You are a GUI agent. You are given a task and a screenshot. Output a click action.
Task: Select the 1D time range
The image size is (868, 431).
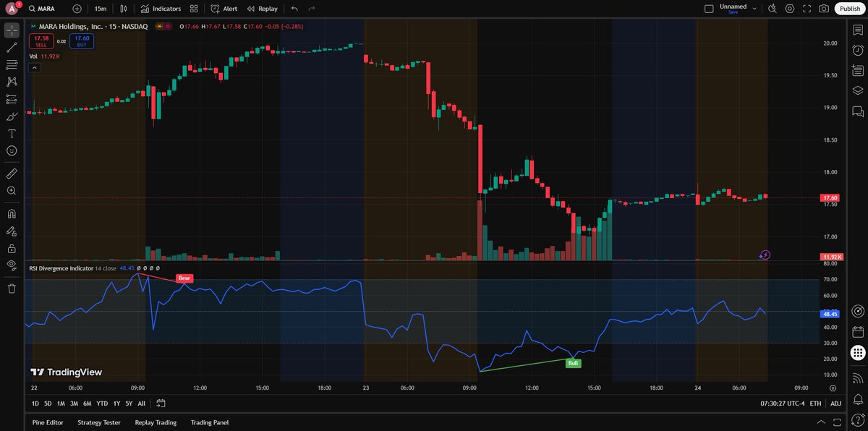pos(35,403)
